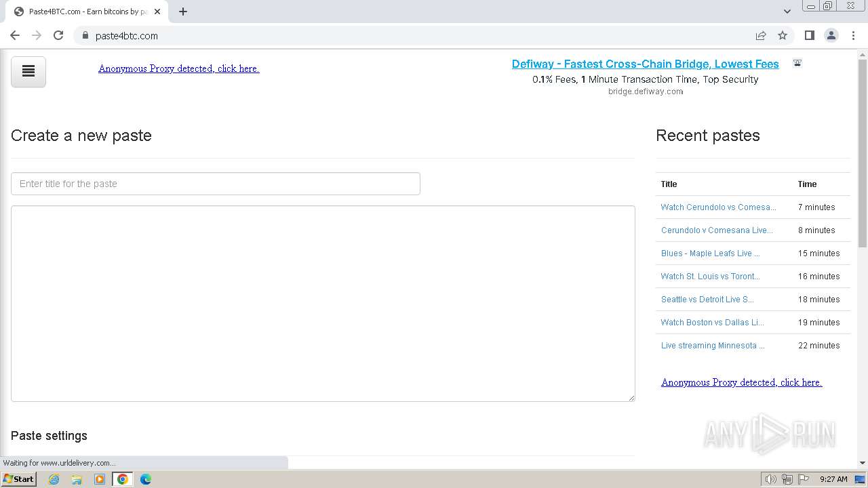Image resolution: width=868 pixels, height=488 pixels.
Task: Click the address bar URL paste4btc.com
Action: (127, 36)
